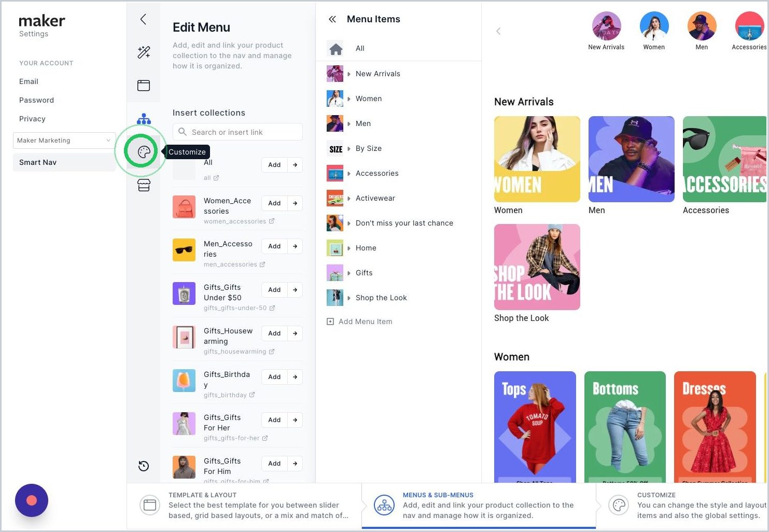Open the Bottoms category preview card
Image resolution: width=769 pixels, height=532 pixels.
click(x=625, y=427)
